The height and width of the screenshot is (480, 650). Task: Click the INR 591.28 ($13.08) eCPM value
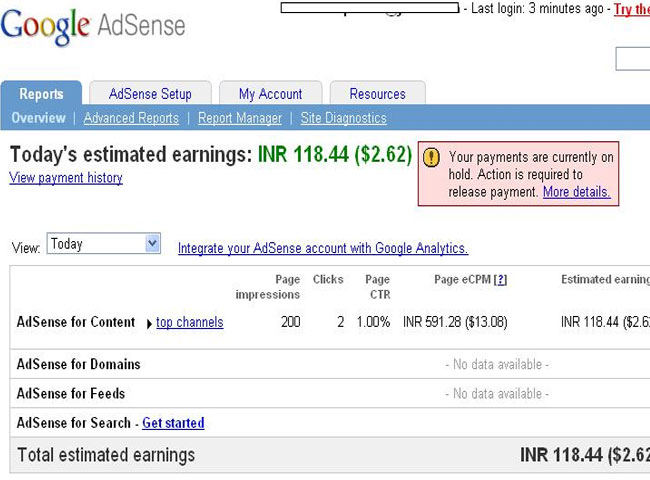[x=455, y=322]
